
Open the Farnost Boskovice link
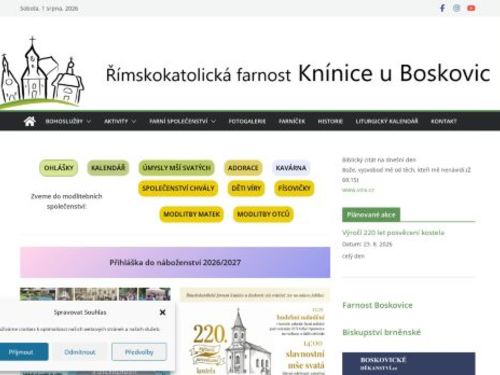pyautogui.click(x=377, y=305)
